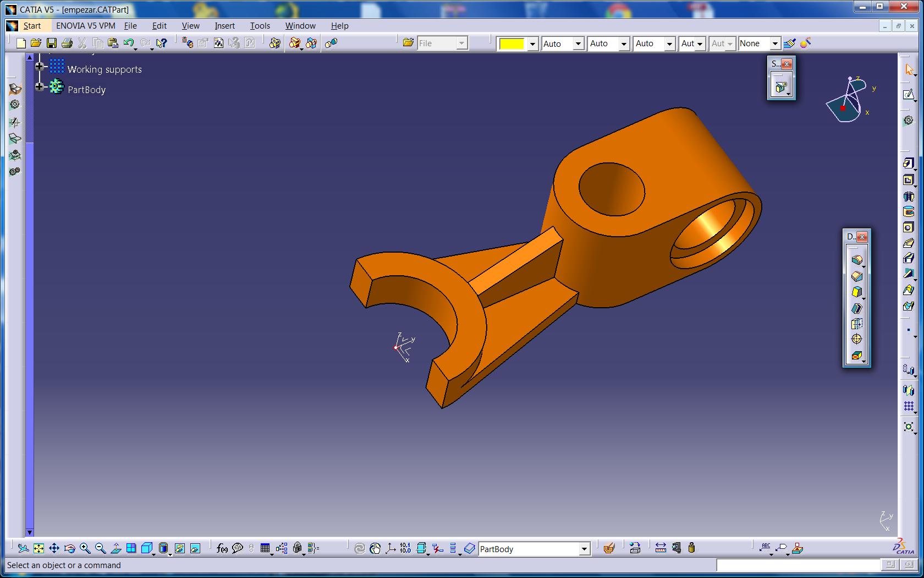Viewport: 924px width, 578px height.
Task: Open the PartBody combo box dropdown
Action: [585, 549]
